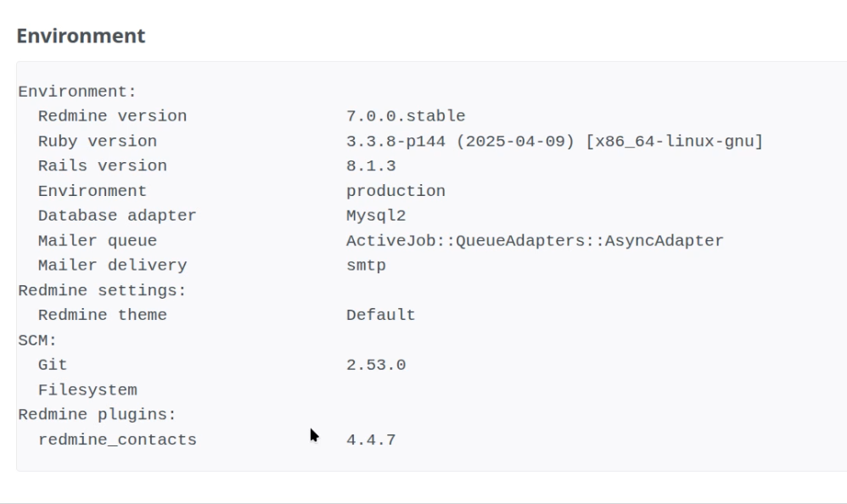Select the '4.4.7' plugin version value

[371, 440]
